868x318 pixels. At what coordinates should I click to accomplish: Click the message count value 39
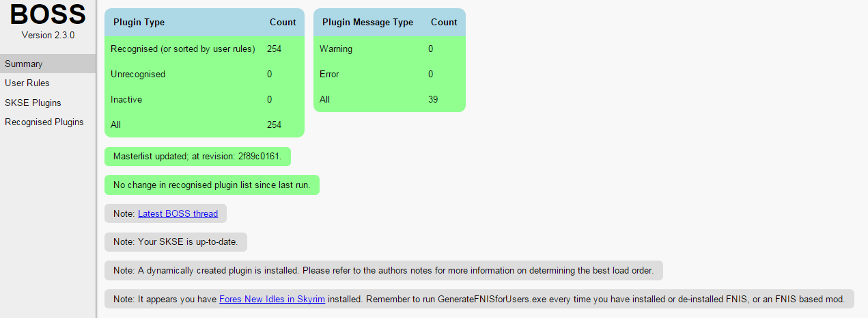point(433,99)
